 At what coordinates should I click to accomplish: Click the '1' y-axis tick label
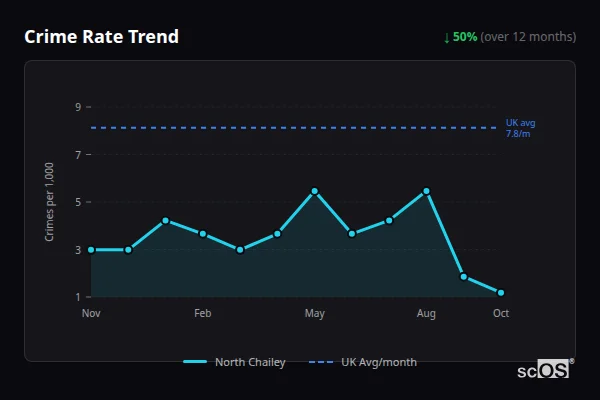click(78, 297)
